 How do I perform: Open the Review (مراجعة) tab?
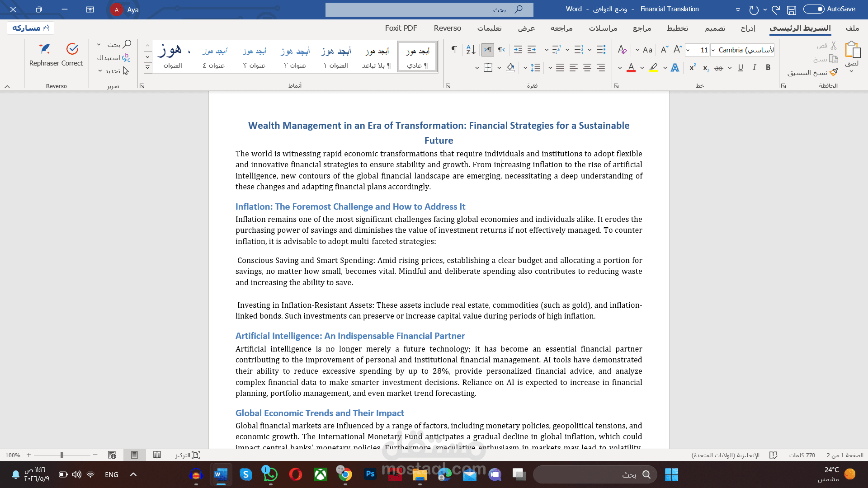(561, 28)
